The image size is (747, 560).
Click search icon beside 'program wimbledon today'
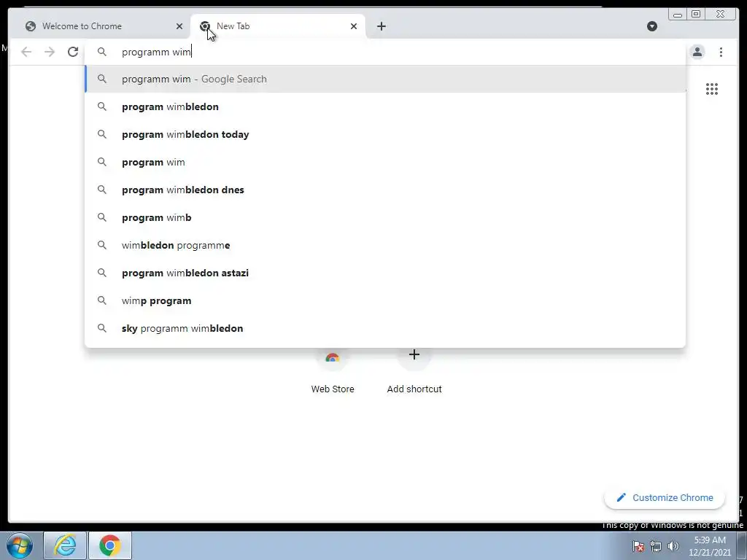pyautogui.click(x=102, y=134)
